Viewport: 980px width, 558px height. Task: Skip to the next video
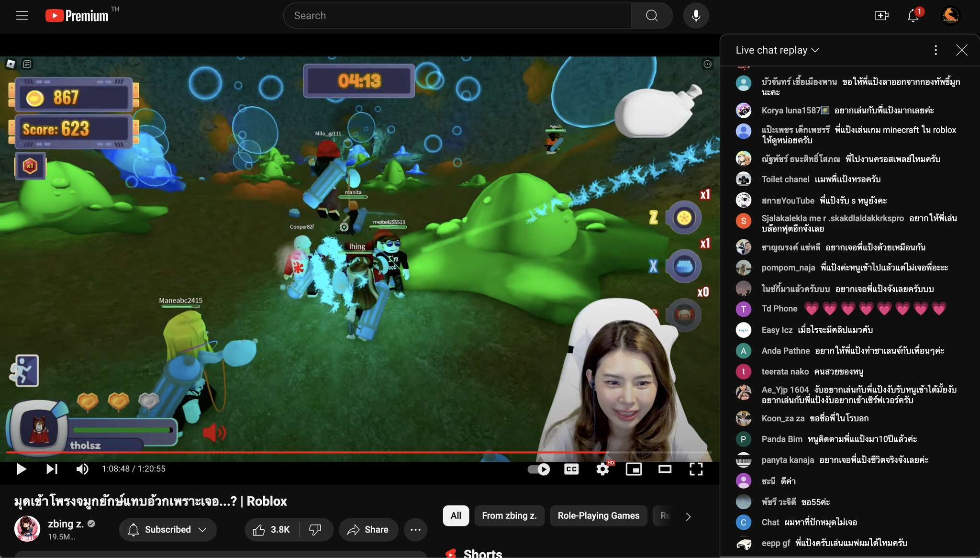click(52, 469)
